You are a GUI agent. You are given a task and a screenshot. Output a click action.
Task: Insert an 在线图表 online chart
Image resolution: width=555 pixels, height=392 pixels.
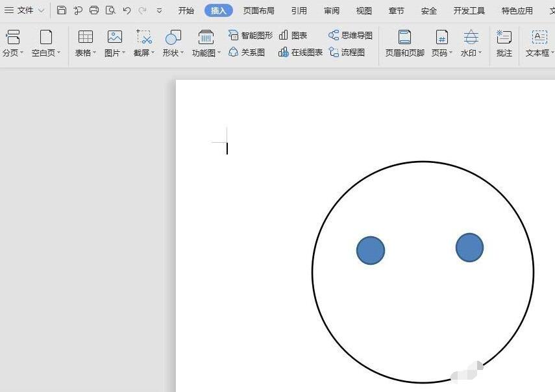pos(301,53)
